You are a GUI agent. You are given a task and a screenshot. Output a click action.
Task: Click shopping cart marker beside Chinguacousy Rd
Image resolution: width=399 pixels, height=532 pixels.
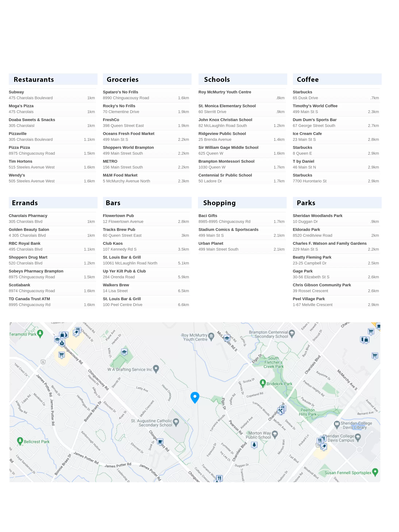[x=62, y=355]
